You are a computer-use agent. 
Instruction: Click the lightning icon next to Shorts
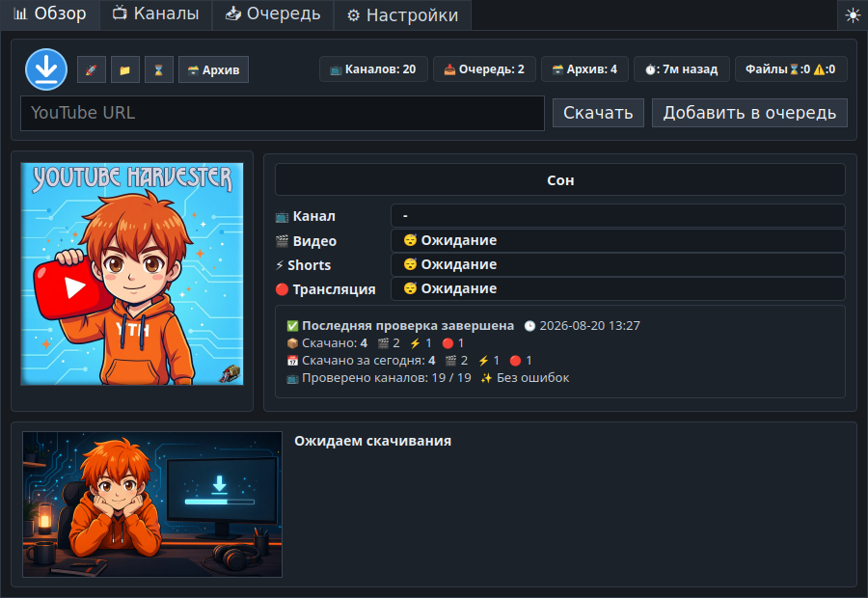point(280,265)
